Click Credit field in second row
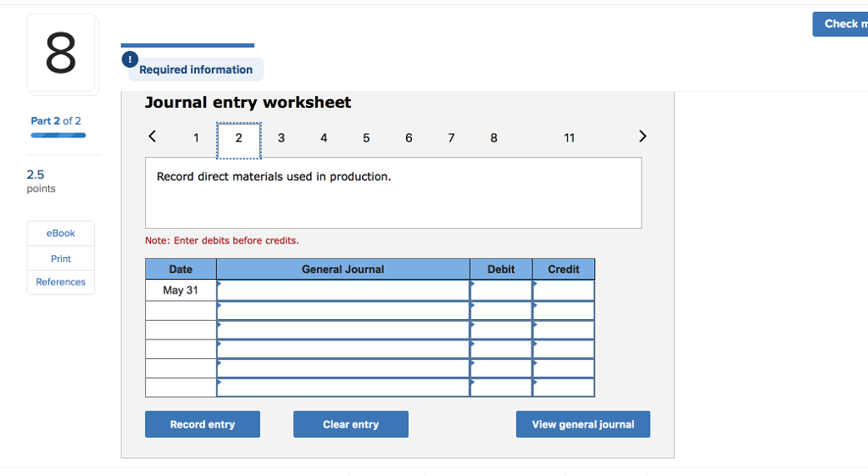The image size is (868, 476). [x=564, y=311]
